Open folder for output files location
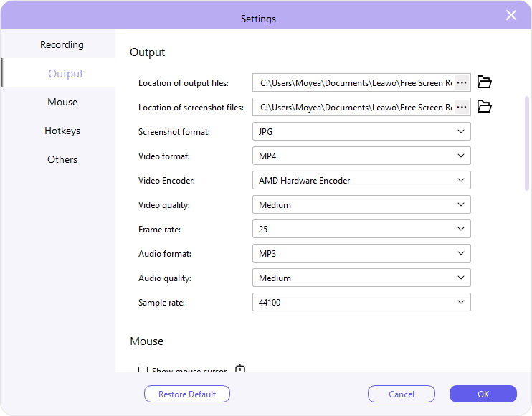 coord(485,82)
